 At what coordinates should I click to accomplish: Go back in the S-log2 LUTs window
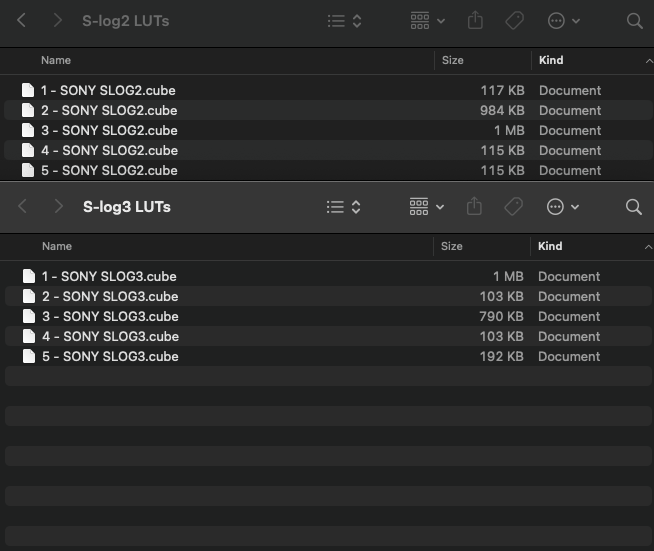[x=22, y=21]
